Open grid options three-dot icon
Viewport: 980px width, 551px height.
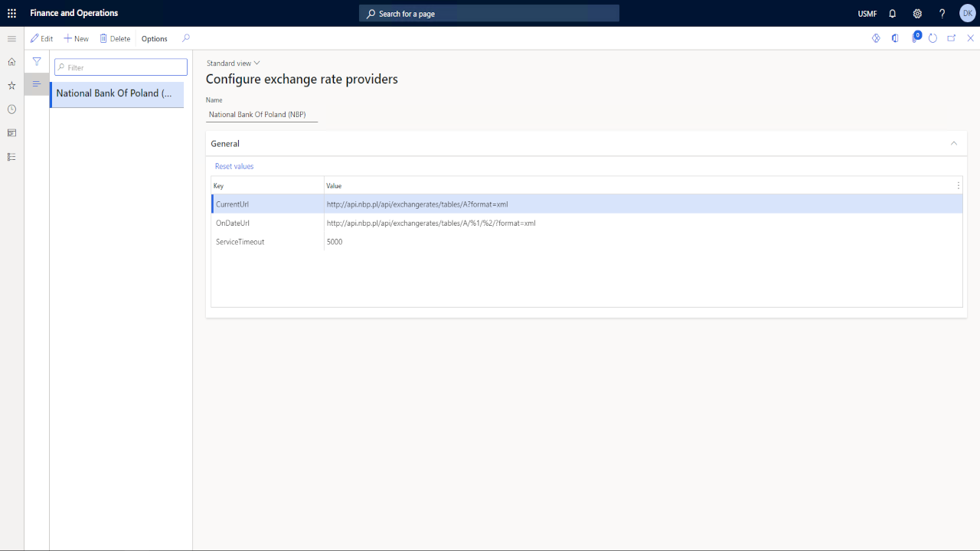[x=959, y=185]
